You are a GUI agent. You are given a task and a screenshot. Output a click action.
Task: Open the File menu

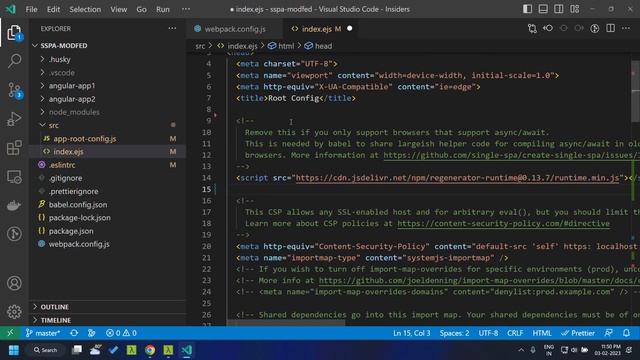point(31,9)
